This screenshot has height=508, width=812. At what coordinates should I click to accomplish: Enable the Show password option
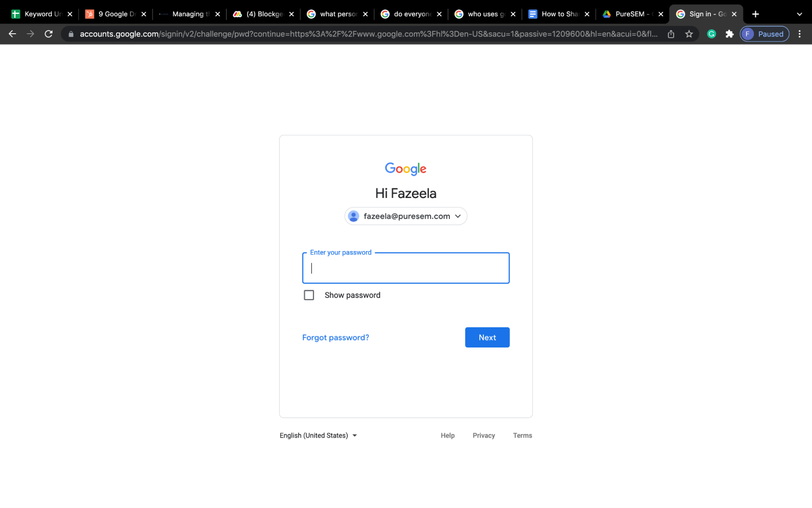point(308,294)
